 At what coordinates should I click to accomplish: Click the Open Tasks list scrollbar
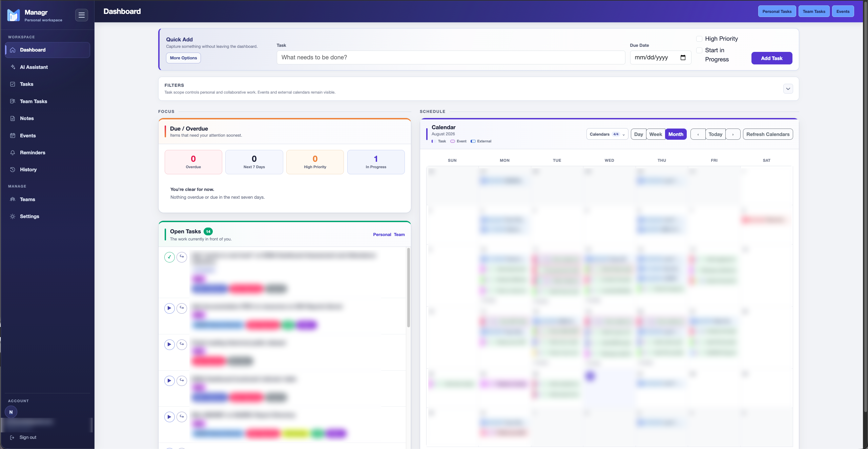(408, 288)
